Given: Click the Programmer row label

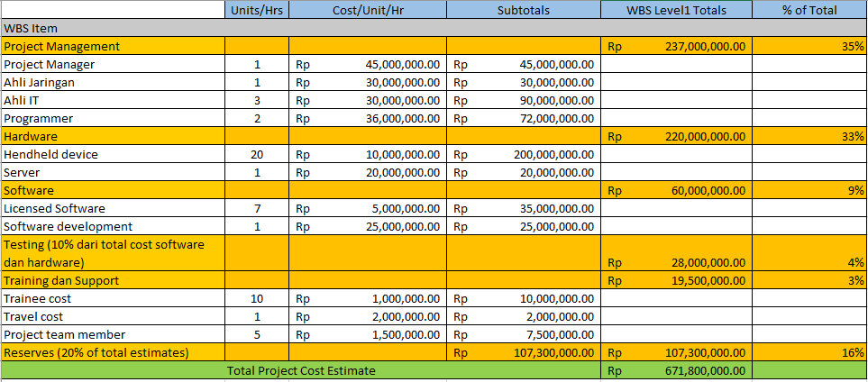Looking at the screenshot, I should (113, 118).
